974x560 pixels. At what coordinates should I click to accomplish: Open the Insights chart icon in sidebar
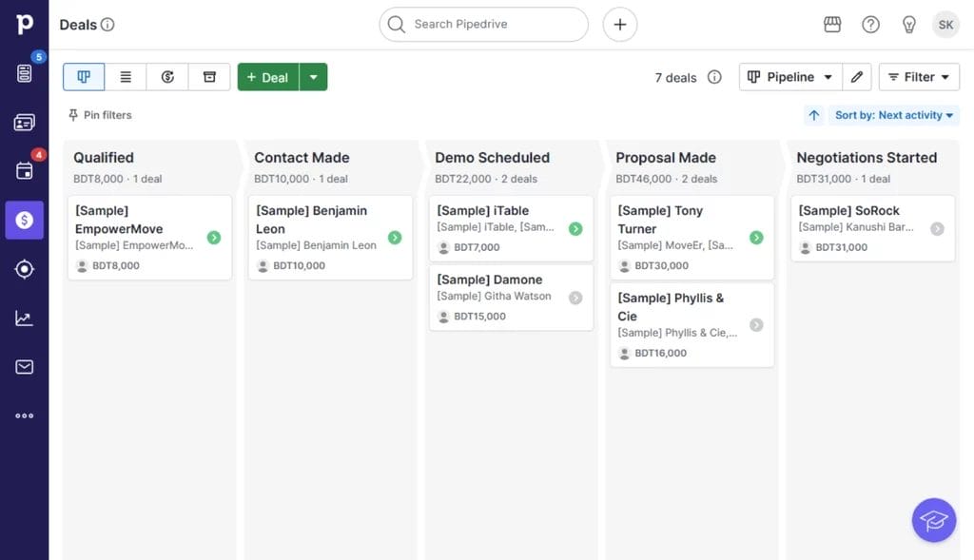coord(25,318)
